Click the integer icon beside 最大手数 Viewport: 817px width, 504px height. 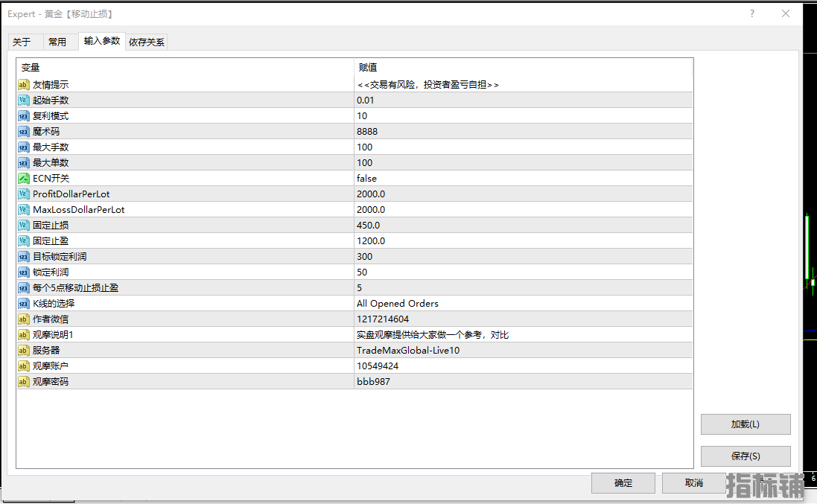(x=23, y=147)
